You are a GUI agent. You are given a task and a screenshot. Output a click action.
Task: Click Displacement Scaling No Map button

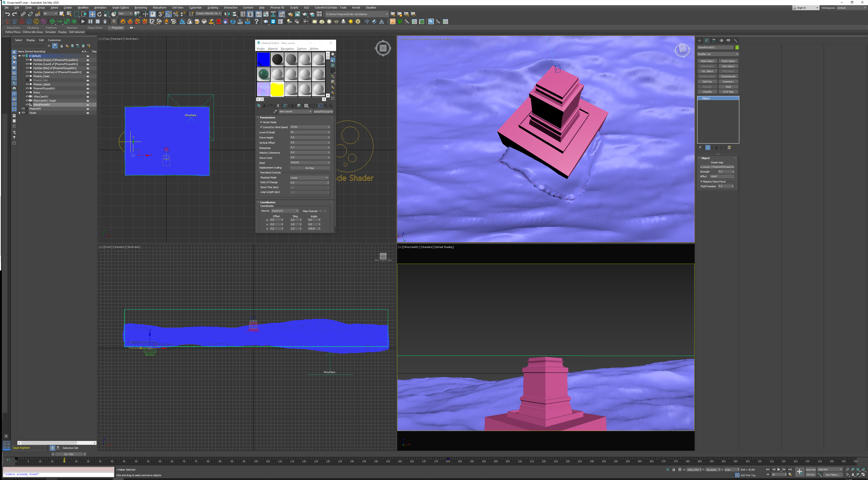[x=310, y=168]
